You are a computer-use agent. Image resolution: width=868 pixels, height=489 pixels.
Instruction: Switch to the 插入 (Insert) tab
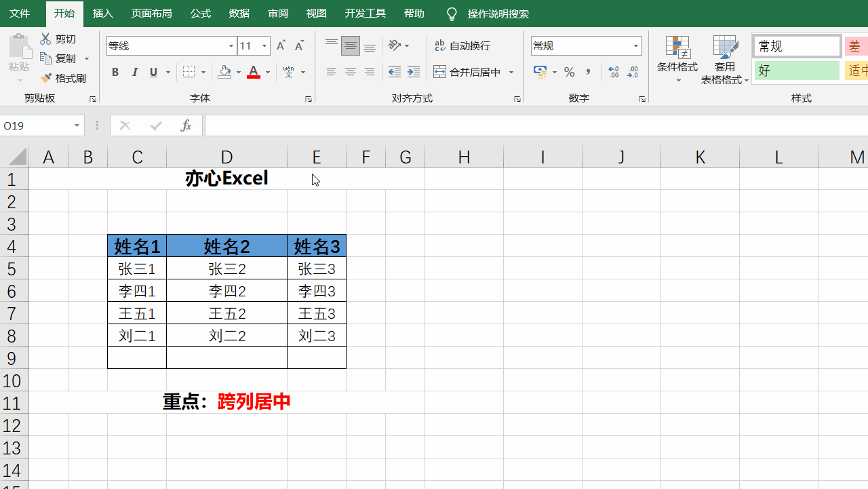(x=103, y=14)
